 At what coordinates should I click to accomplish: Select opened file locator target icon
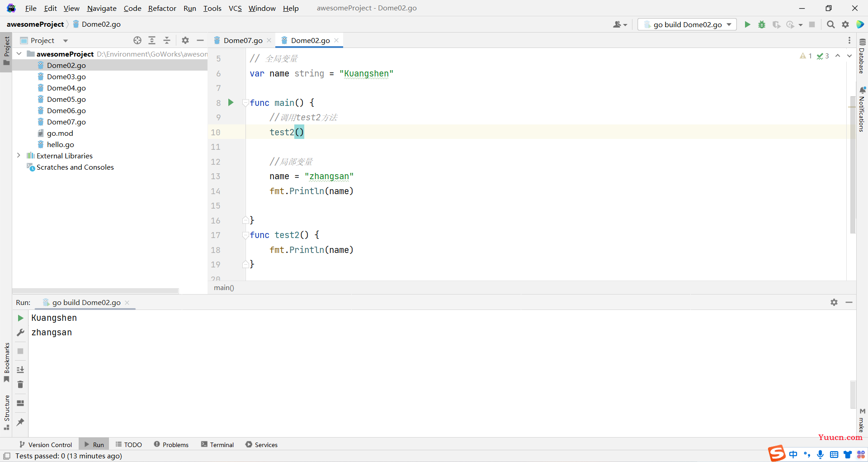[137, 40]
